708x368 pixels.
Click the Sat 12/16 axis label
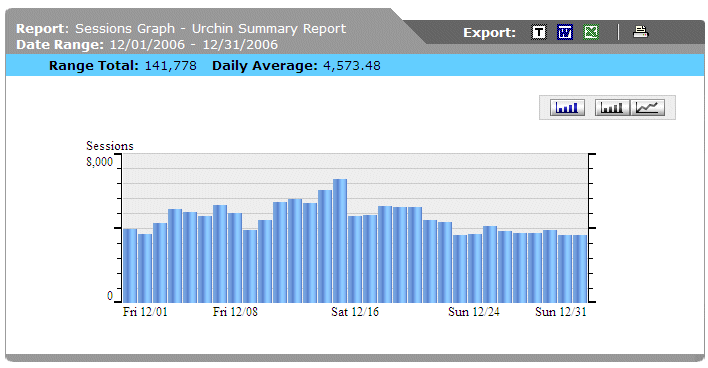[355, 312]
